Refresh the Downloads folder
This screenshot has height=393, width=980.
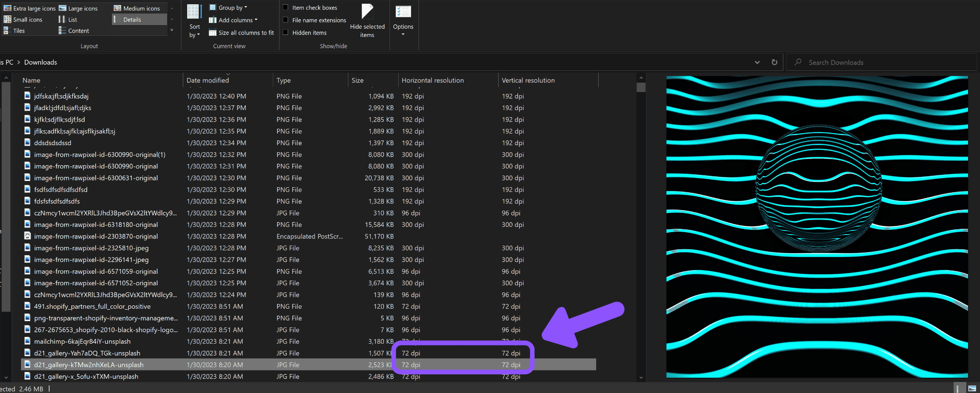coord(774,62)
